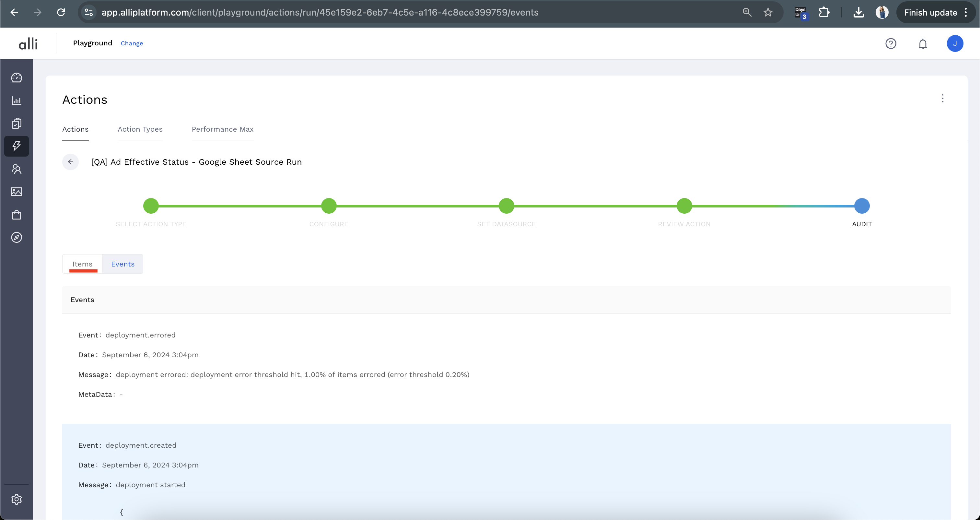Open the audiences people sidebar icon

tap(16, 169)
